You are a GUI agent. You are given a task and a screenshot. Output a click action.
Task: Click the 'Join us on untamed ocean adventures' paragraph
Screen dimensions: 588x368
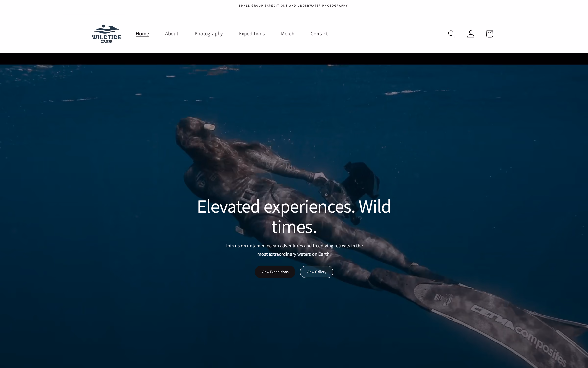[x=294, y=250]
